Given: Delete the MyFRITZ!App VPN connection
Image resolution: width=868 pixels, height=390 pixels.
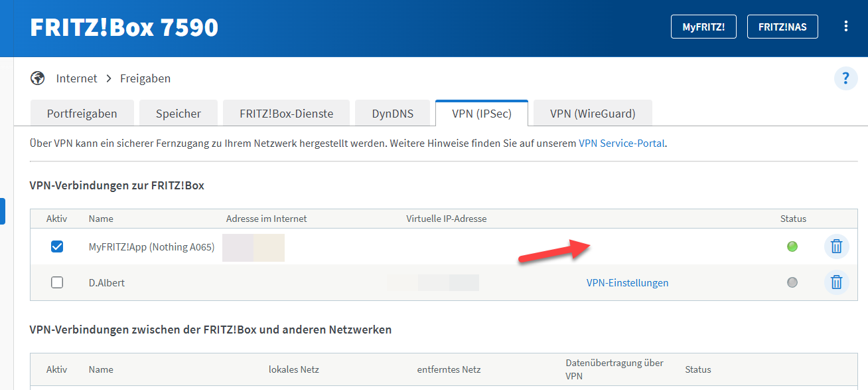Looking at the screenshot, I should tap(836, 246).
